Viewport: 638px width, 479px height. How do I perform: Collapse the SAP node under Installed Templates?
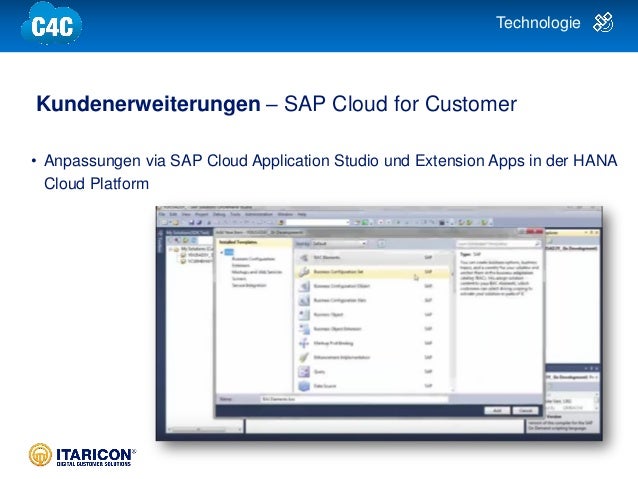coord(222,252)
